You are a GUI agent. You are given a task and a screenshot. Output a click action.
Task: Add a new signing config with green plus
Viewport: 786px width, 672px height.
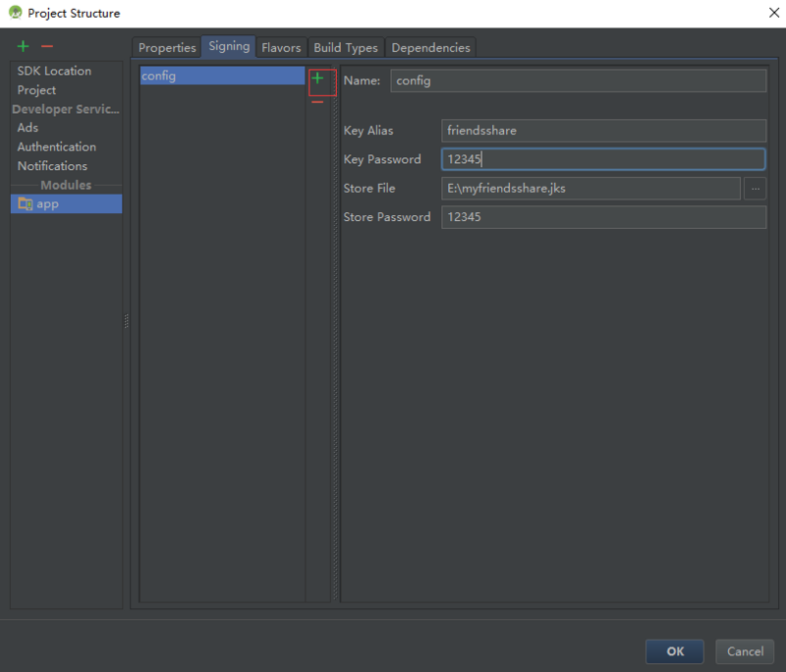317,79
